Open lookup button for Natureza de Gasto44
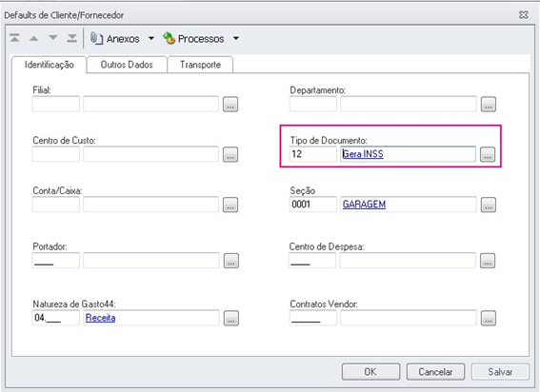Image resolution: width=540 pixels, height=392 pixels. 231,318
